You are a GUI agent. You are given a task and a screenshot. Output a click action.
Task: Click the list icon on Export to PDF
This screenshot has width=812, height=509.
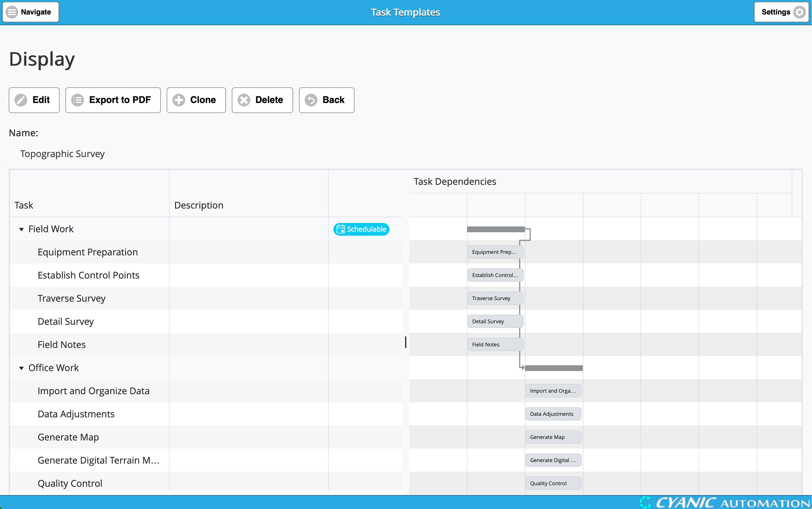point(78,100)
